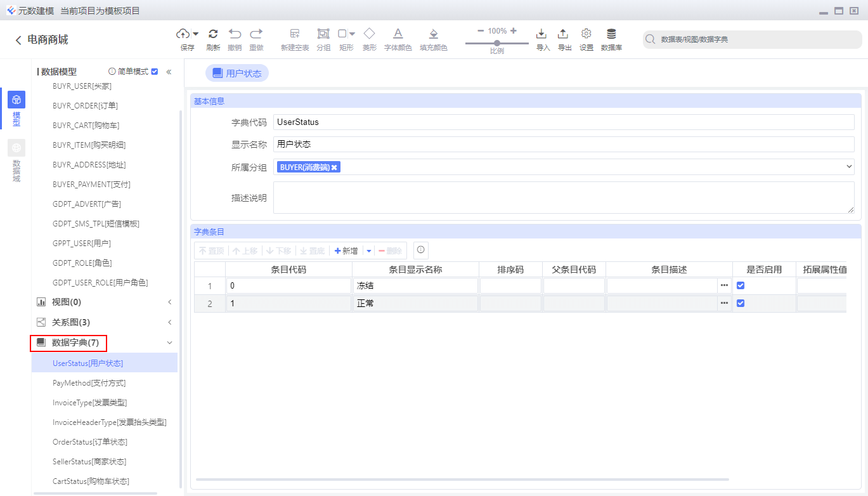Uncheck the enabled box for row 正常
Screen dimensions: 868x496
point(741,303)
